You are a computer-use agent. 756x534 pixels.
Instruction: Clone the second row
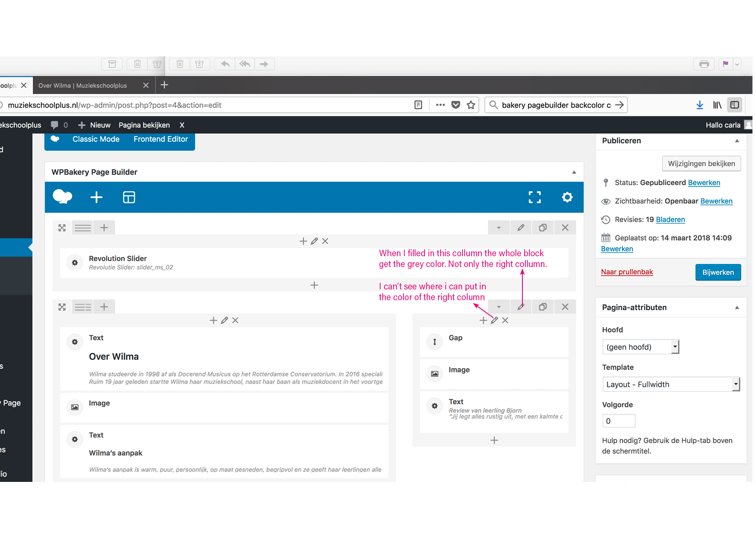pyautogui.click(x=543, y=307)
